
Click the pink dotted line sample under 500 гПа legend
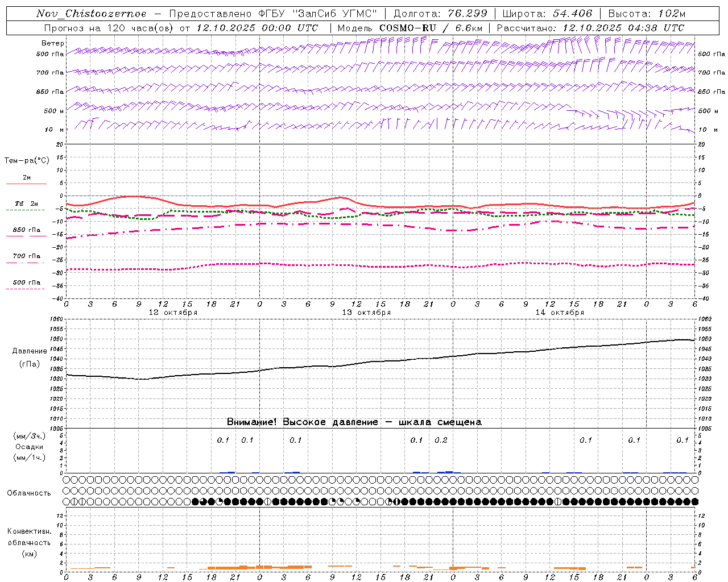(25, 289)
